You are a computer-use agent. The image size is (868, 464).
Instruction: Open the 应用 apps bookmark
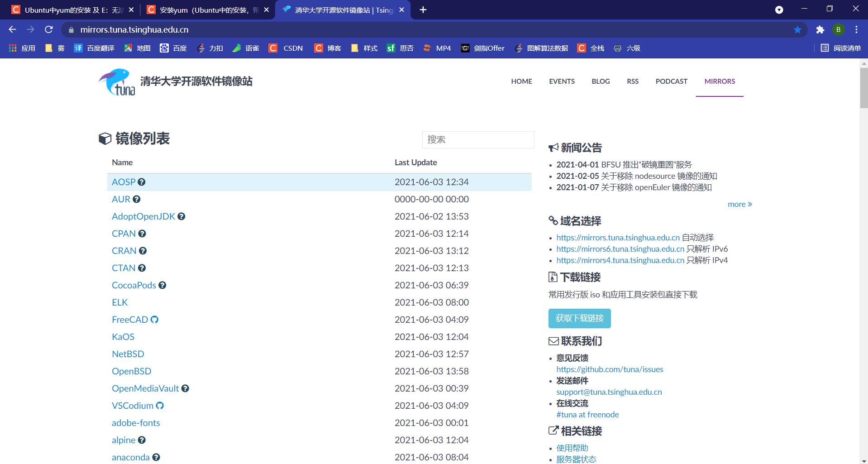[22, 48]
